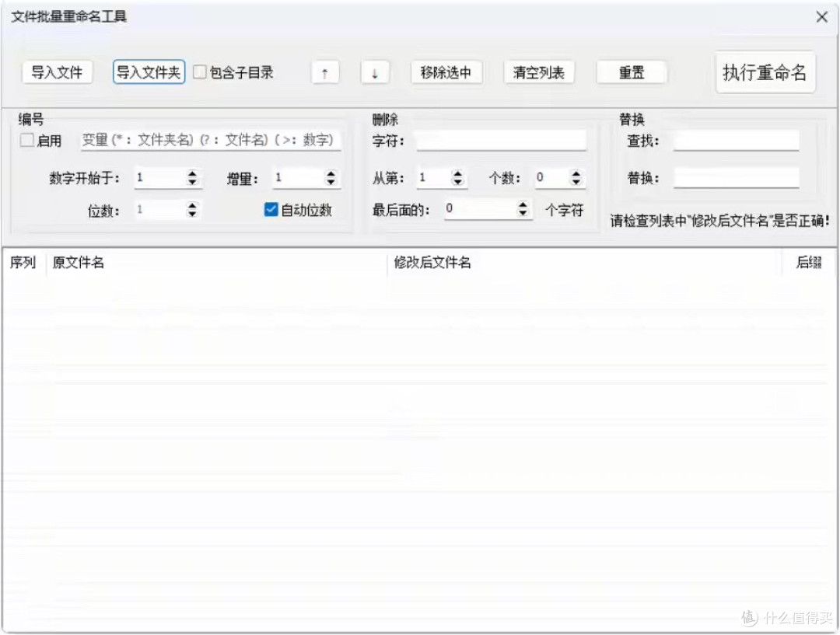Sort by the 原文件名 column header

coord(217,263)
